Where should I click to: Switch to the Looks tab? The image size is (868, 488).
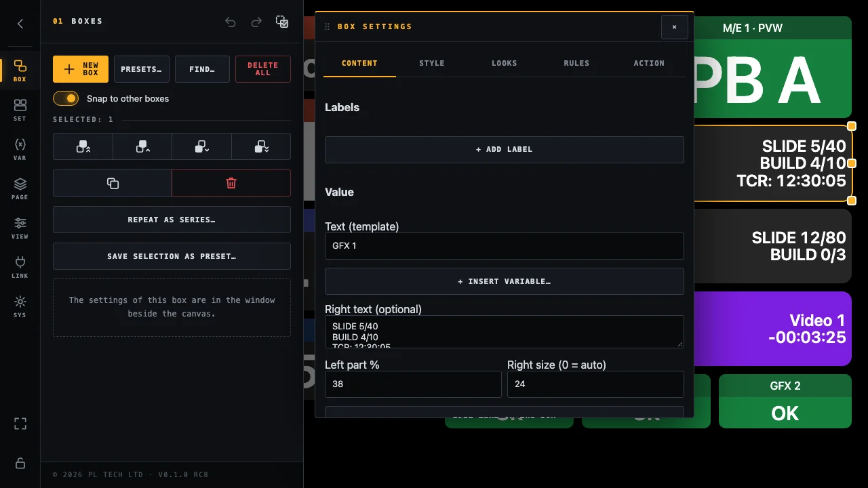click(505, 63)
